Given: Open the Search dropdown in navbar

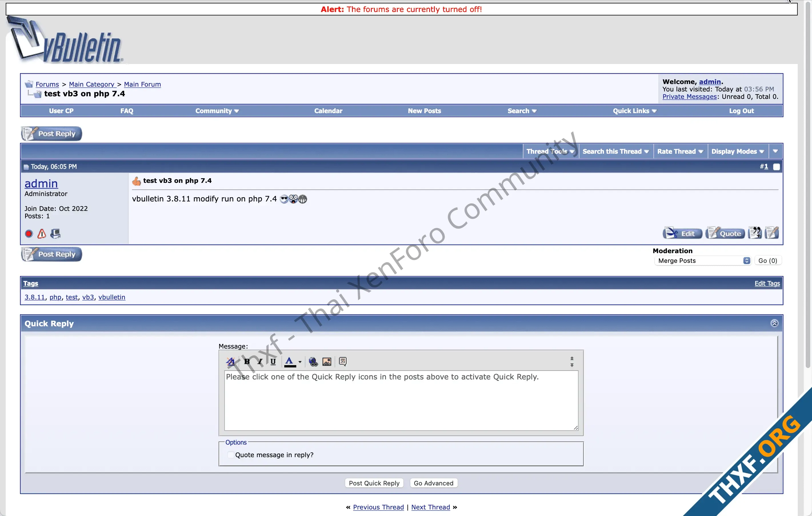Looking at the screenshot, I should tap(522, 111).
